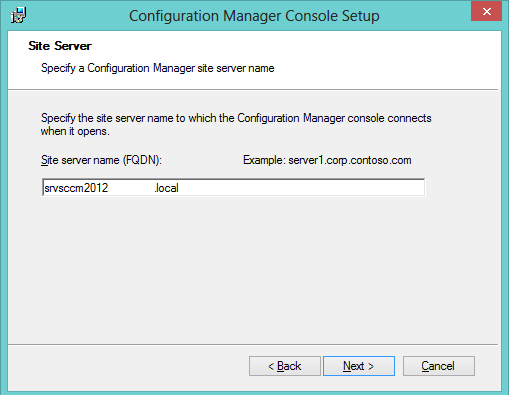
Task: Click the 'Site server name (FQDN):' label
Action: pyautogui.click(x=101, y=160)
